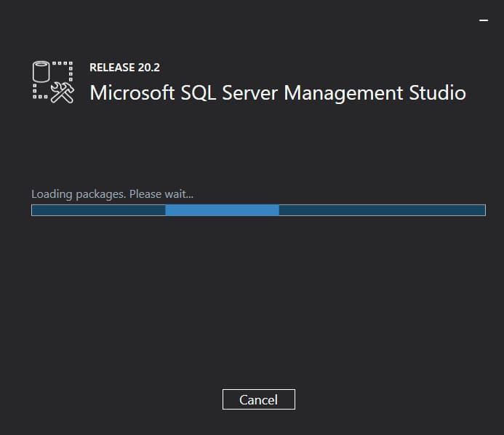This screenshot has height=435, width=504.
Task: Click the Loading packages status text
Action: [79, 194]
